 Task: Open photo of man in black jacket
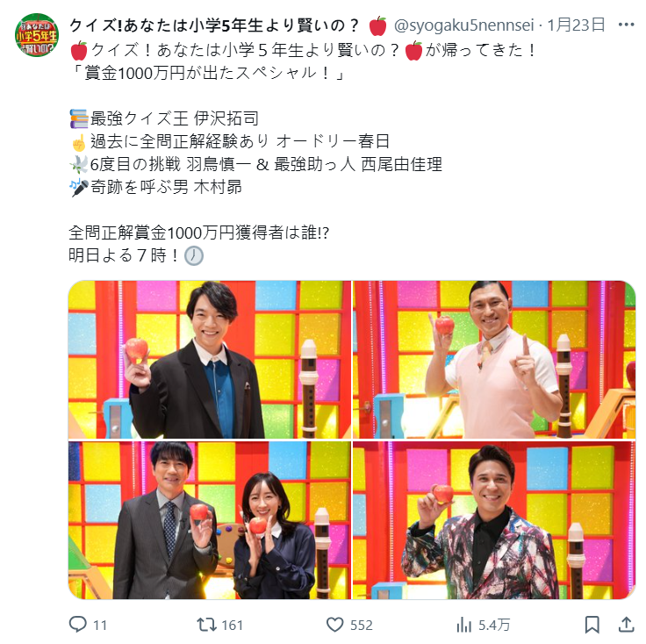209,360
